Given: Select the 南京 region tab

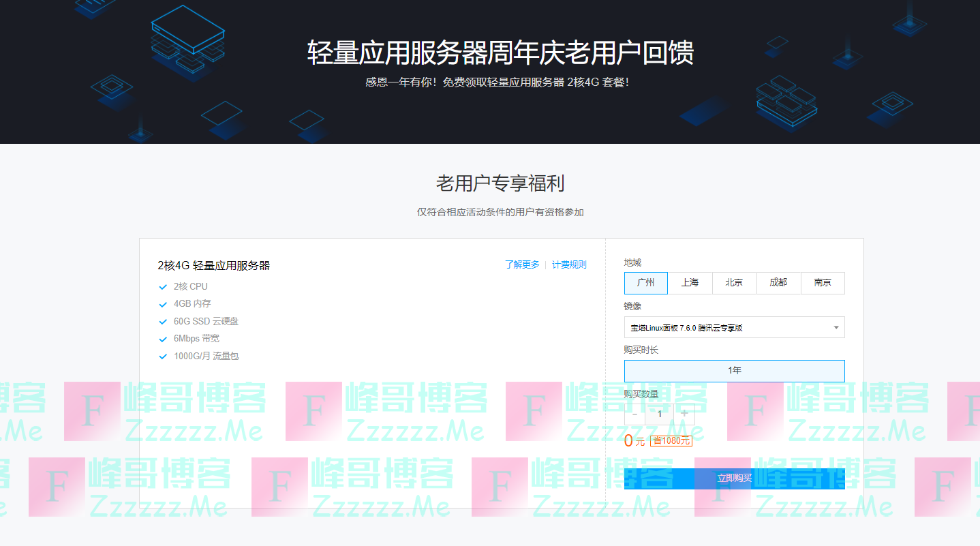Looking at the screenshot, I should pyautogui.click(x=823, y=283).
